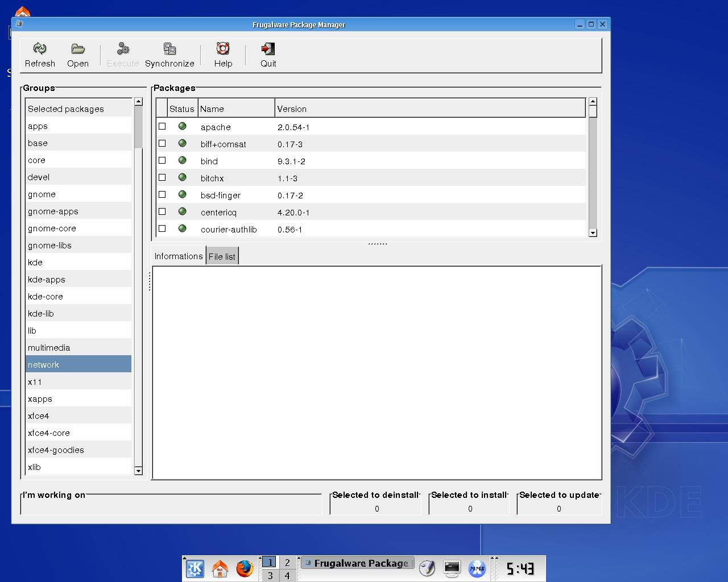Screen dimensions: 728x582
Task: Tick the checkbox for biff+comsat
Action: click(x=162, y=143)
